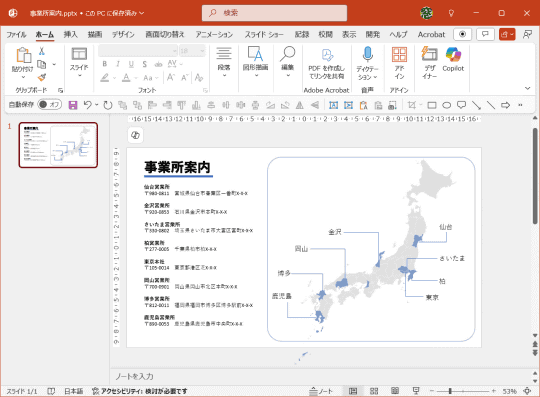The width and height of the screenshot is (540, 397).
Task: Toggle the record button in the title ribbon
Action: tap(462, 34)
